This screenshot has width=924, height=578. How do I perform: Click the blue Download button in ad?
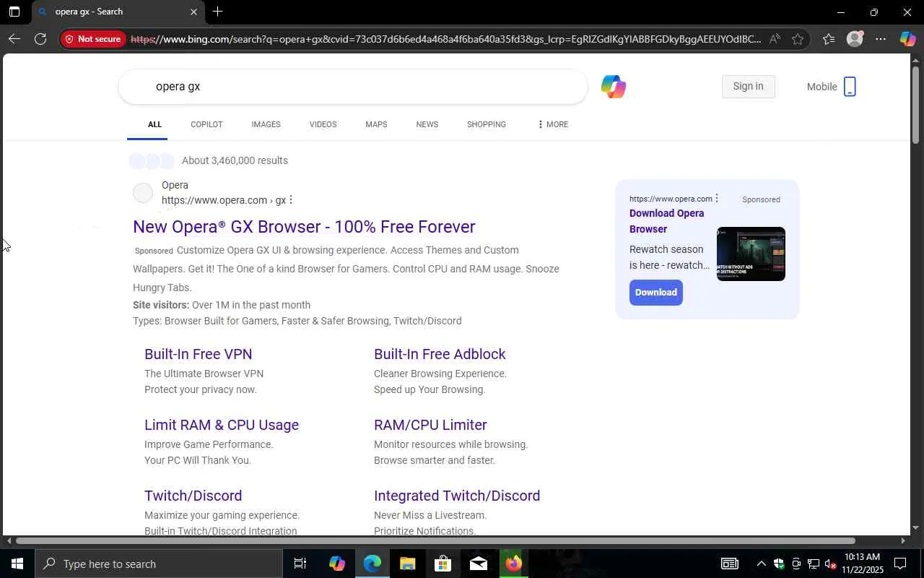point(656,293)
